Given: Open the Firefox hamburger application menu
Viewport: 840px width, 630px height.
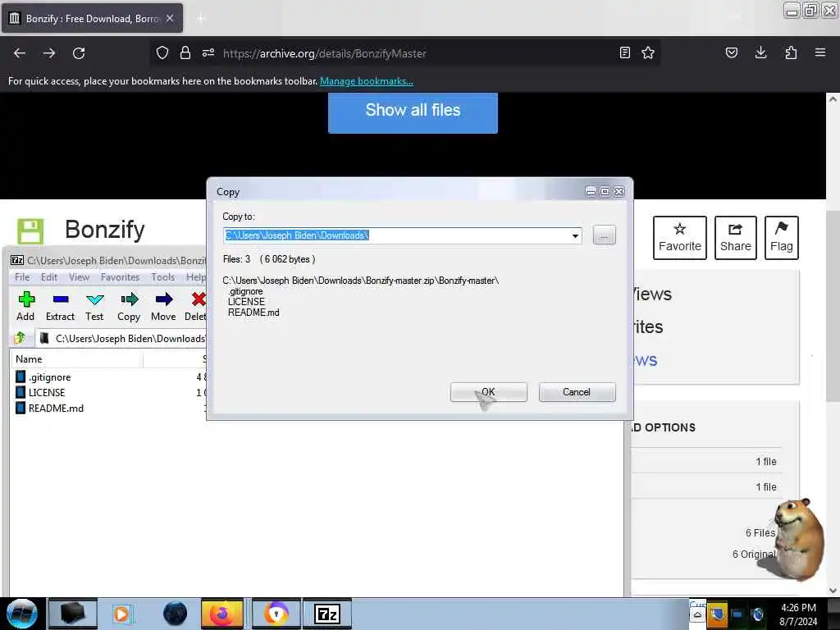Looking at the screenshot, I should (820, 52).
